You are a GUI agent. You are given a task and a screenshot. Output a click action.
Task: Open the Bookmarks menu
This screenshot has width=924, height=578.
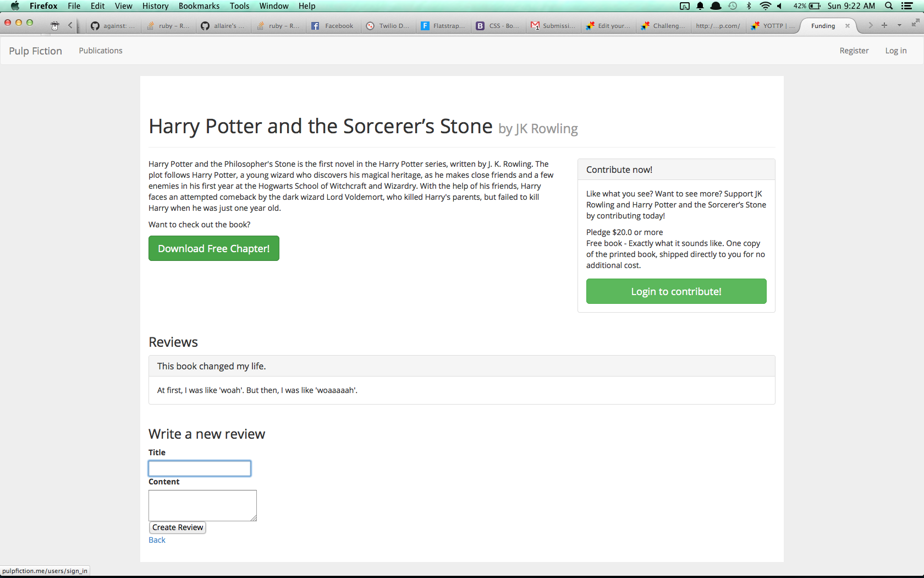pyautogui.click(x=199, y=6)
